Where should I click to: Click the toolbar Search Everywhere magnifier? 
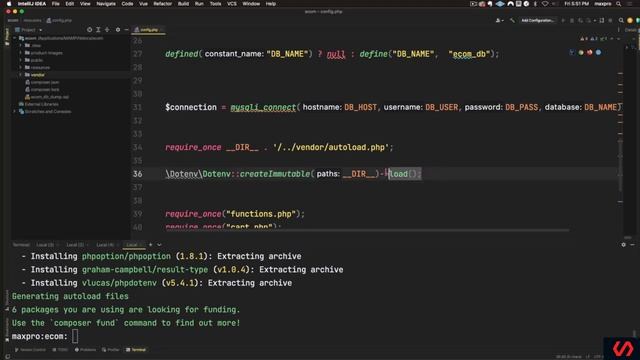(x=621, y=20)
